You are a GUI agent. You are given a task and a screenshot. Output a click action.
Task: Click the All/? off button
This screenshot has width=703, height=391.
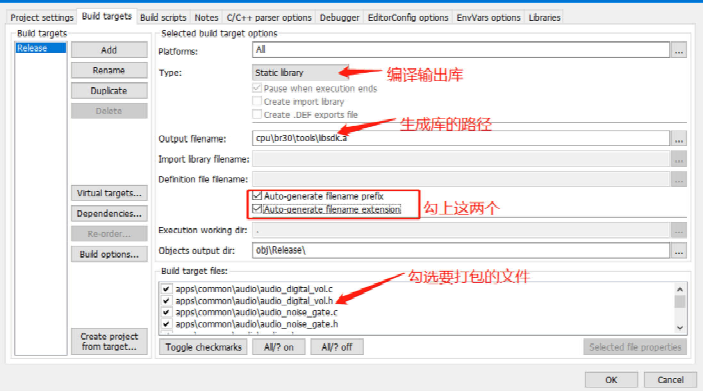(x=337, y=347)
